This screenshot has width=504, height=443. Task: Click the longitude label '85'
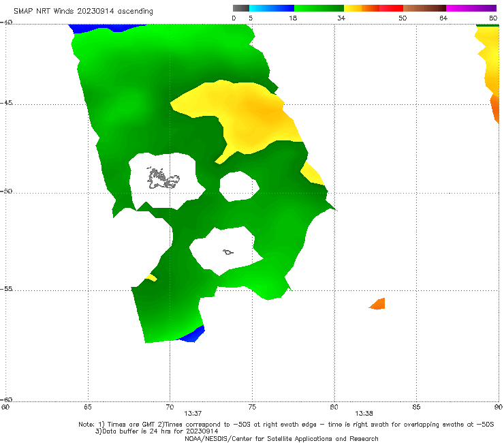[x=416, y=407]
